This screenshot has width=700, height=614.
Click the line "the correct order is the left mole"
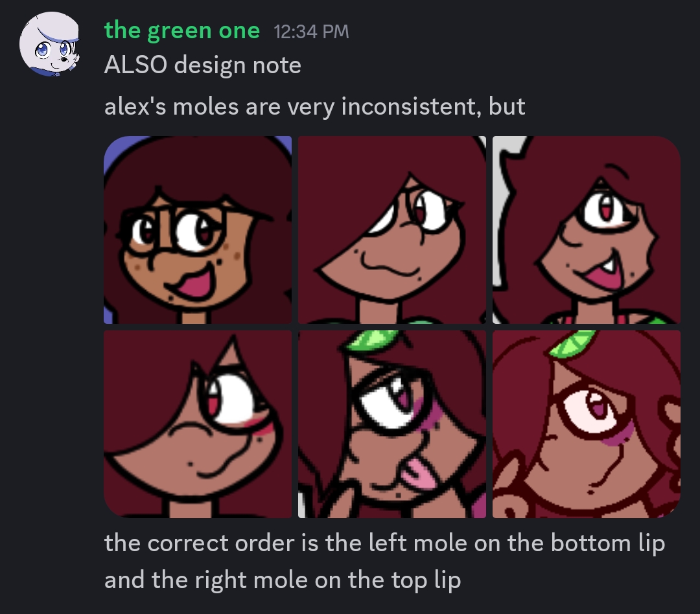click(x=385, y=543)
